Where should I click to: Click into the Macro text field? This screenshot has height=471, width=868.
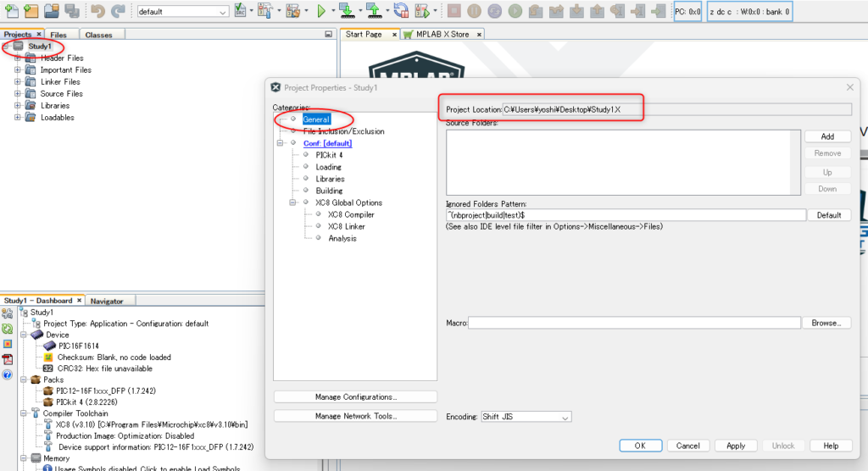pyautogui.click(x=634, y=323)
